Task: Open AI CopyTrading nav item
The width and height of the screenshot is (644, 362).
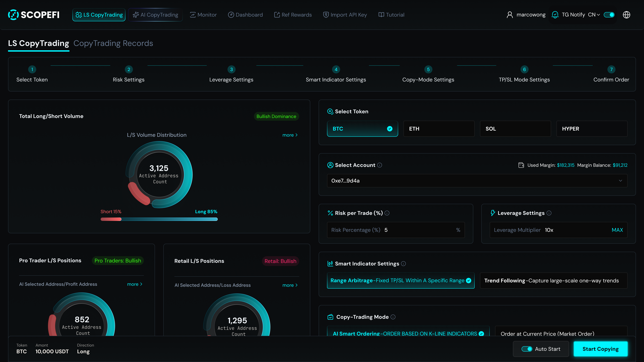Action: (x=155, y=15)
